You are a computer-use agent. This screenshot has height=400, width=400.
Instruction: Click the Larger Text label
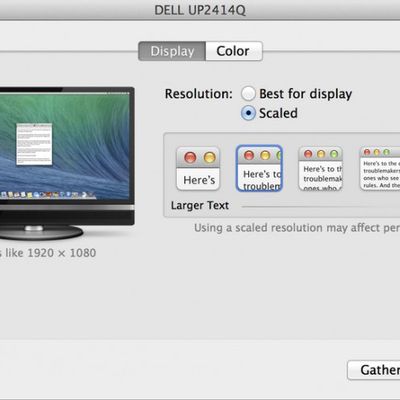[200, 205]
